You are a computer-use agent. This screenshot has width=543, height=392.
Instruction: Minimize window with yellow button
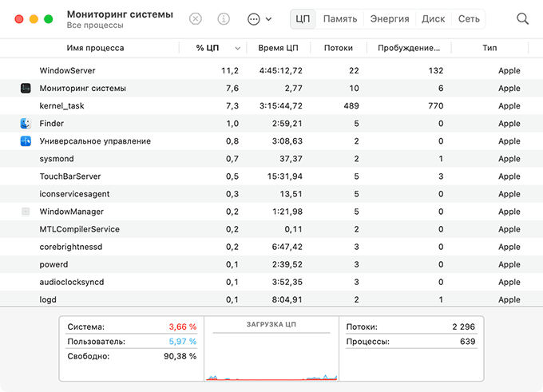(x=34, y=19)
